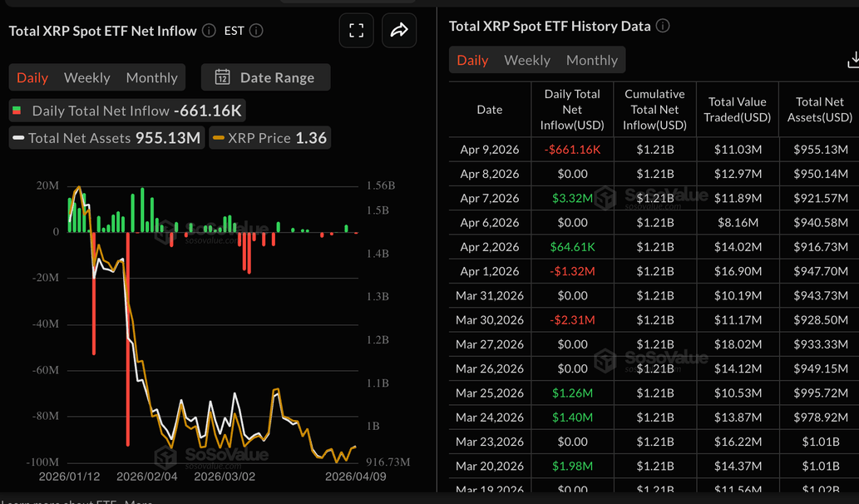Image resolution: width=859 pixels, height=504 pixels.
Task: Click the green bar-chart legend icon
Action: point(18,109)
